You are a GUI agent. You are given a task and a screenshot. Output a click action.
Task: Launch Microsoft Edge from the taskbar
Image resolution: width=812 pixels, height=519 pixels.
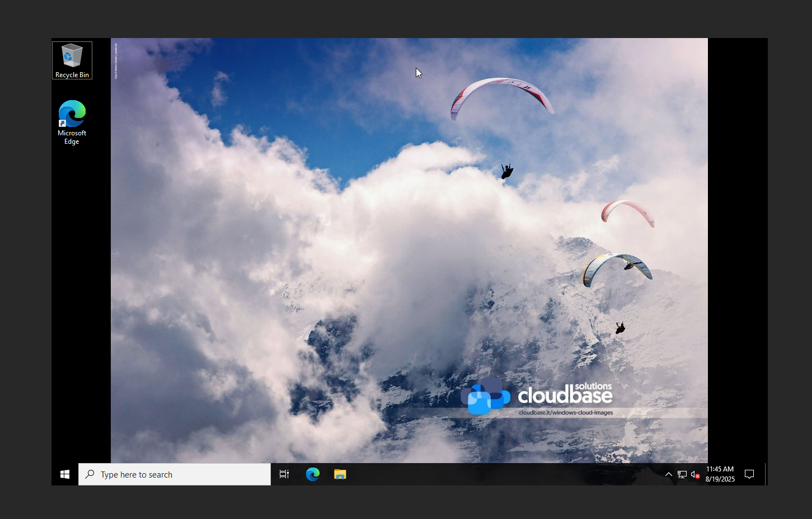[312, 474]
